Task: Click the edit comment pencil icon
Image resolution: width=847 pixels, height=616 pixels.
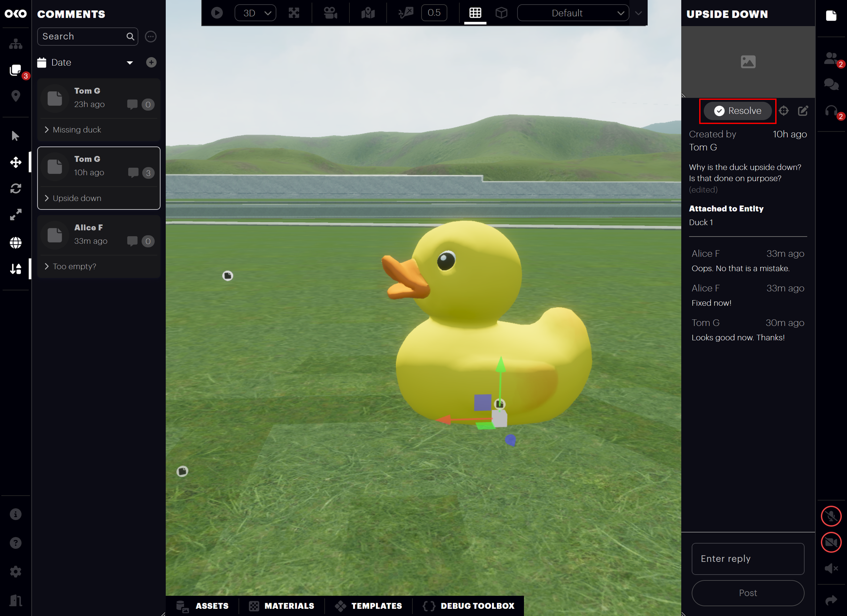Action: tap(803, 111)
